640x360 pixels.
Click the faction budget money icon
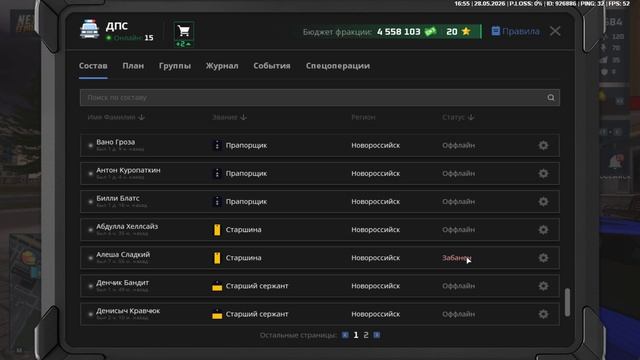pos(430,32)
